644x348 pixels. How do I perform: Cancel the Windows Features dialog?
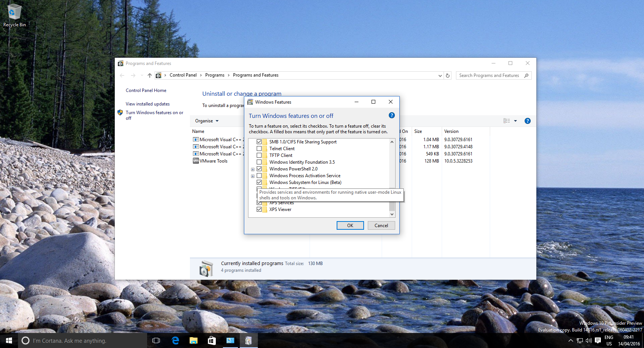click(381, 225)
